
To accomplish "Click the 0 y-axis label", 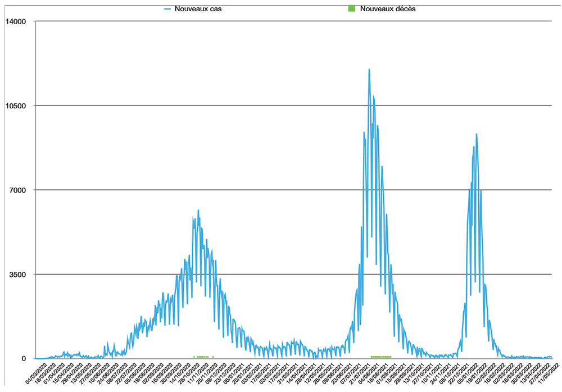I will [25, 358].
